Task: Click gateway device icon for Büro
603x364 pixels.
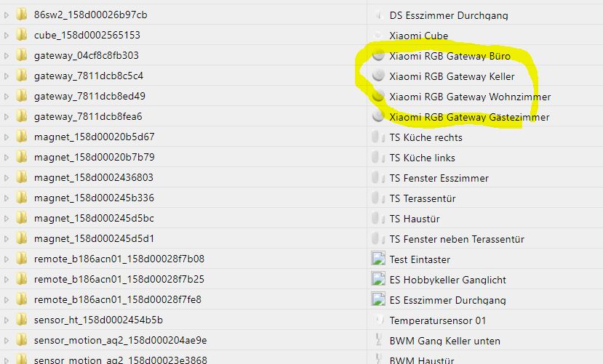Action: pos(378,55)
